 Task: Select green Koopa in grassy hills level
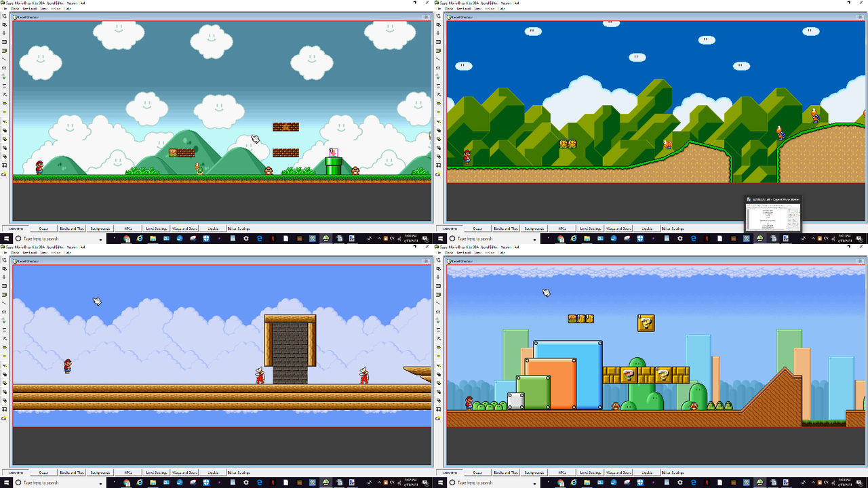pyautogui.click(x=199, y=168)
